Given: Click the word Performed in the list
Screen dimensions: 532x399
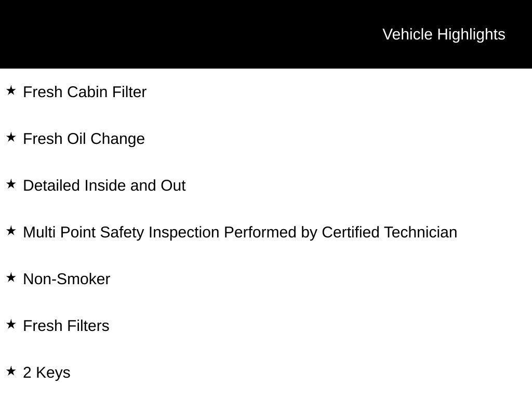Looking at the screenshot, I should (x=260, y=232).
